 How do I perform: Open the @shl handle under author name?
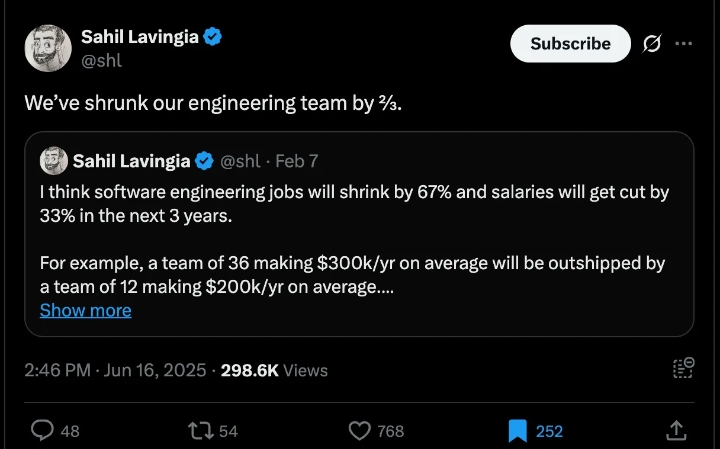(101, 61)
